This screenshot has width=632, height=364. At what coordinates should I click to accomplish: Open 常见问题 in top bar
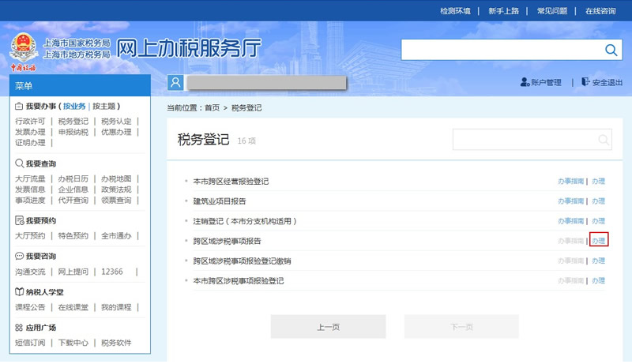click(551, 11)
